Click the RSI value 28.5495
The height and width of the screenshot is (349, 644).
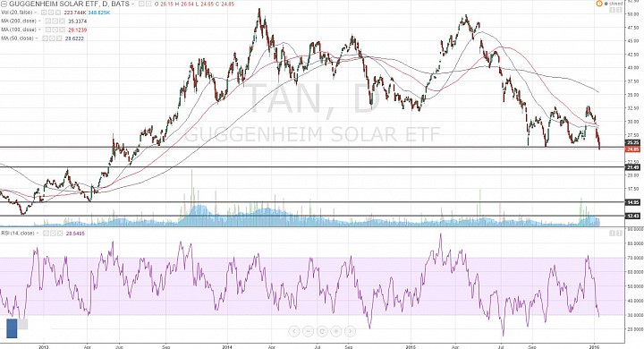75,233
